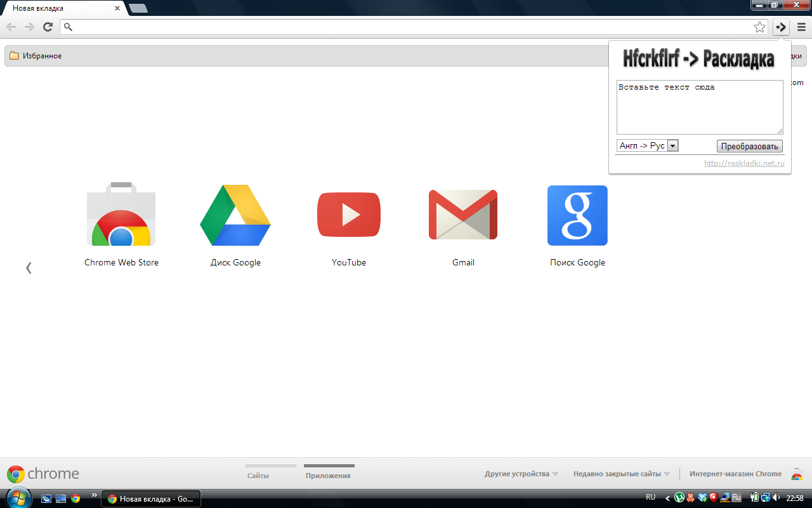The width and height of the screenshot is (812, 508).
Task: Click the browser forward arrow
Action: (x=29, y=27)
